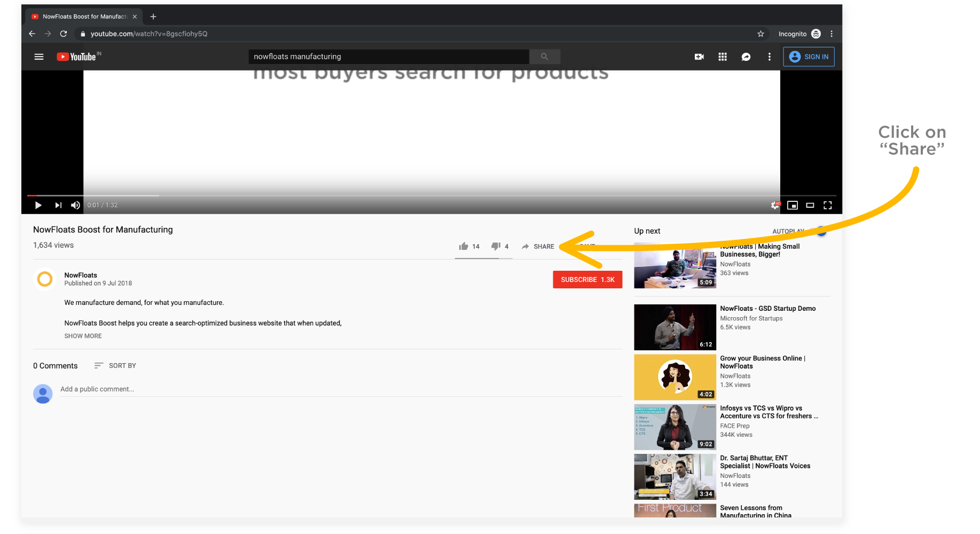The height and width of the screenshot is (534, 980).
Task: Open Infosys vs TCS vs Wipro title
Action: point(769,412)
